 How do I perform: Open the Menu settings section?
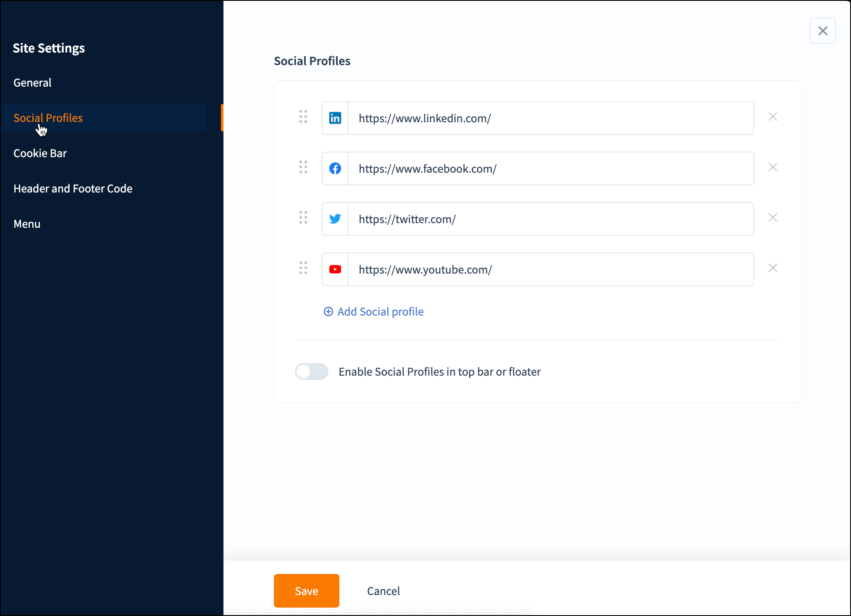(x=27, y=224)
